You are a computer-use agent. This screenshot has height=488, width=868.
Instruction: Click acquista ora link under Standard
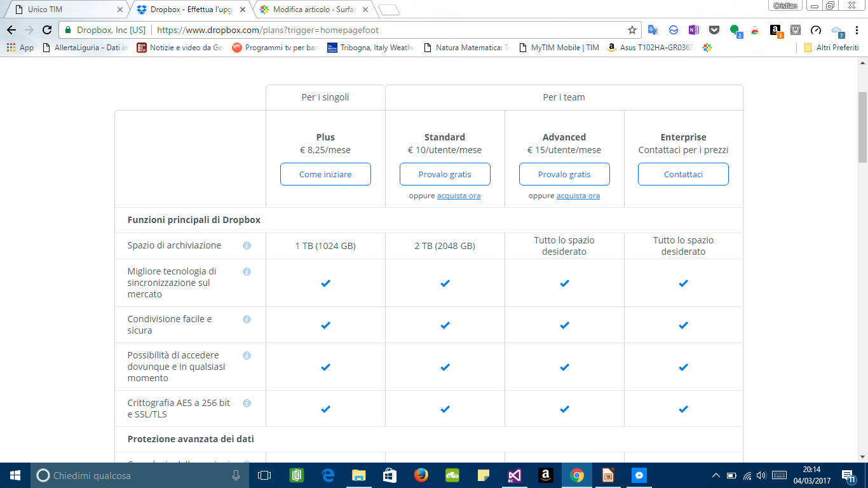[459, 196]
